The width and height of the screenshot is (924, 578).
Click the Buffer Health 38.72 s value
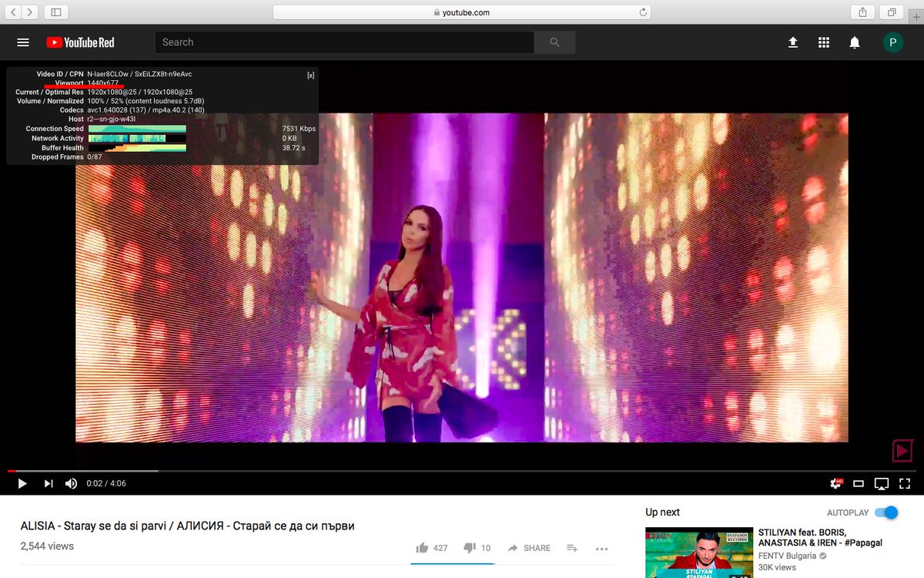pyautogui.click(x=293, y=147)
